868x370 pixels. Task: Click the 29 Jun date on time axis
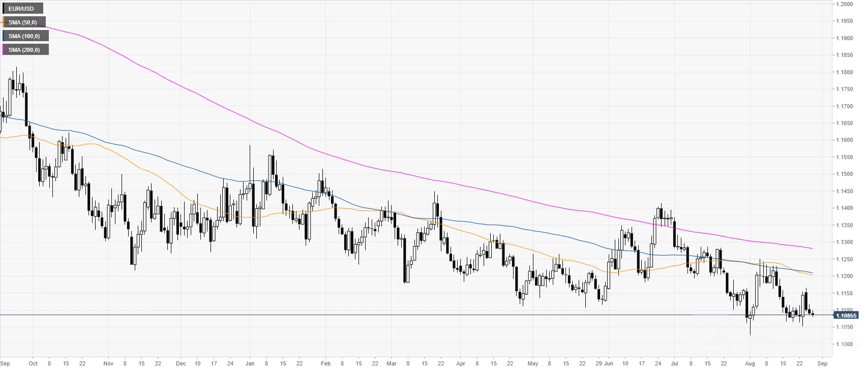tap(605, 363)
